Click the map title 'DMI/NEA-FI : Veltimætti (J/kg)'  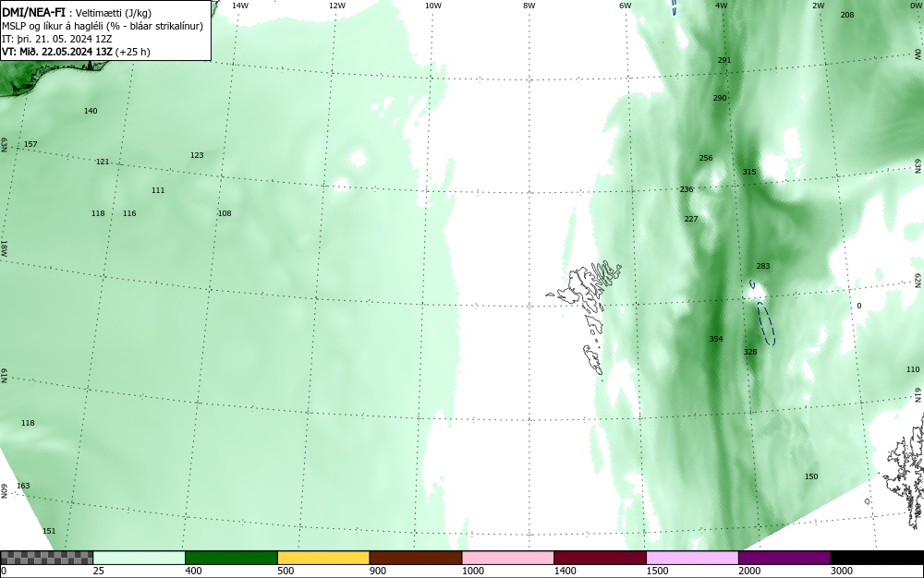pos(77,12)
